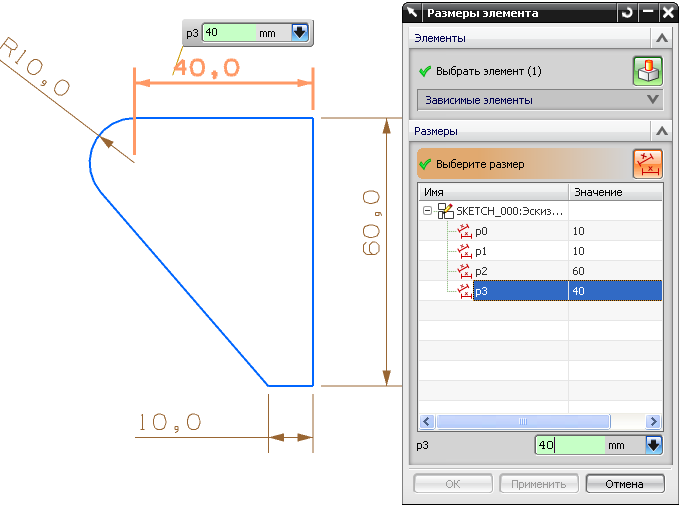Click the dimension icon beside p2
683x505 pixels.
[x=464, y=271]
